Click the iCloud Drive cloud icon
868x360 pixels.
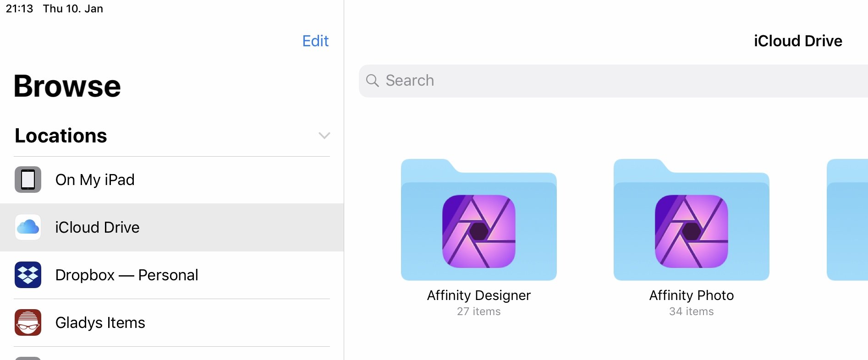tap(28, 227)
